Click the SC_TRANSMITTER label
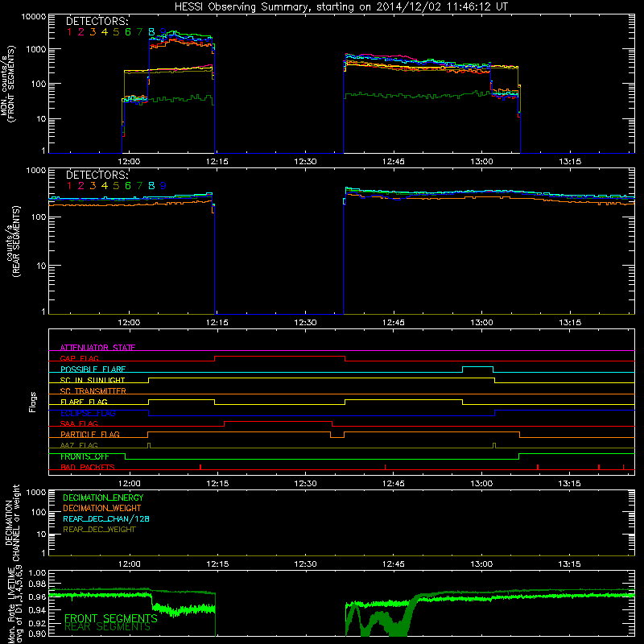The height and width of the screenshot is (644, 644). [x=93, y=390]
